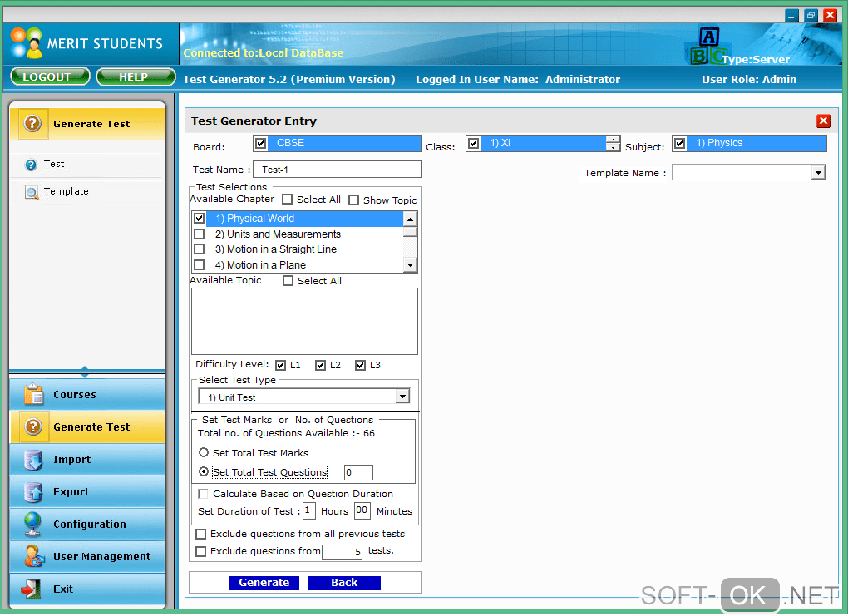The width and height of the screenshot is (848, 616).
Task: Minimize the application window
Action: 791,15
